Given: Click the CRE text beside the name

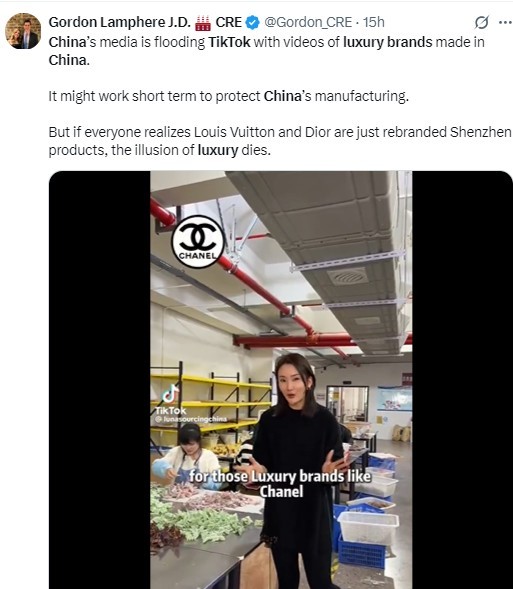Looking at the screenshot, I should (x=228, y=23).
